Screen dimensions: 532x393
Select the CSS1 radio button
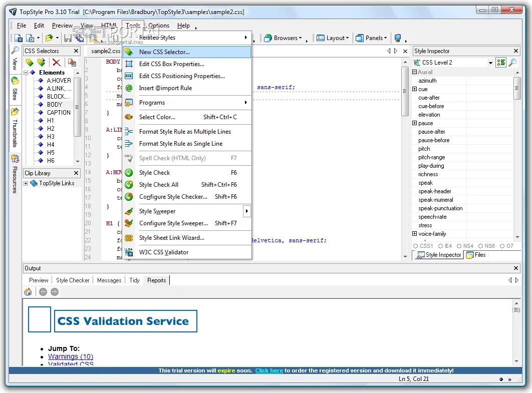pos(415,246)
